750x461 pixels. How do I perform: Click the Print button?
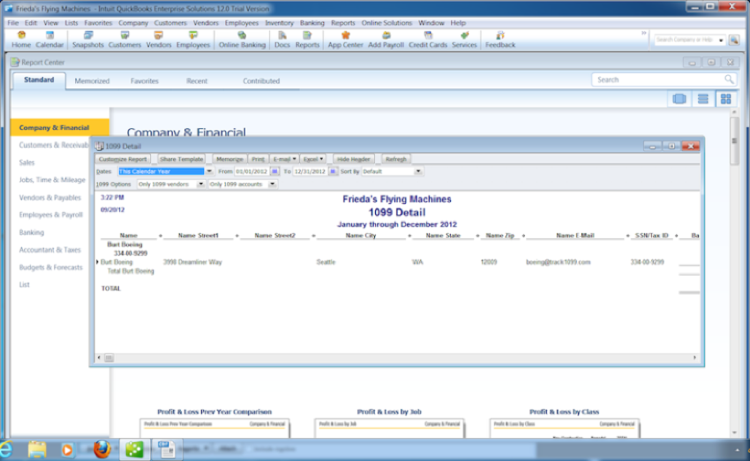click(x=258, y=159)
